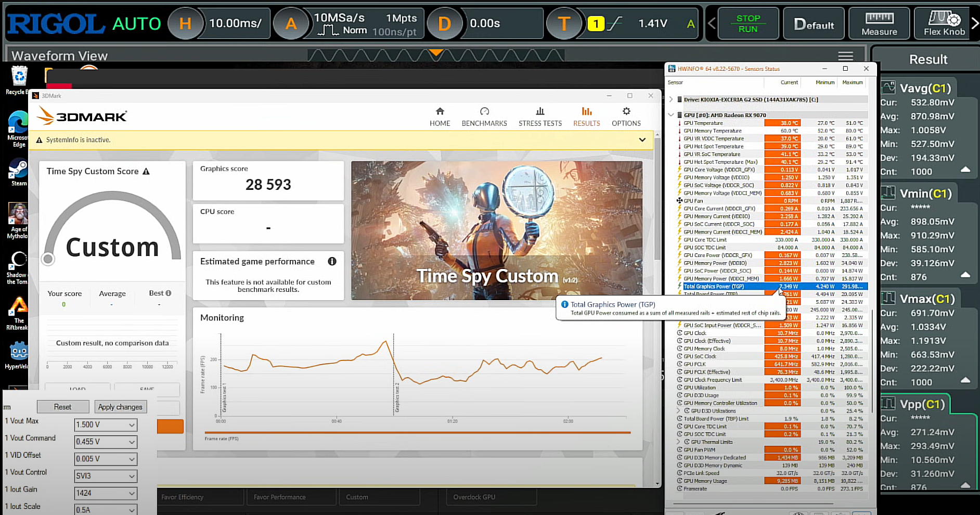
Task: Open the Vout Control SVI3 dropdown
Action: click(106, 476)
